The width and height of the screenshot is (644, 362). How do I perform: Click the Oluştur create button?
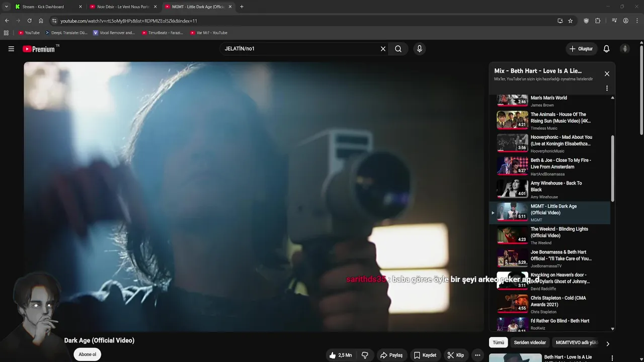point(581,49)
